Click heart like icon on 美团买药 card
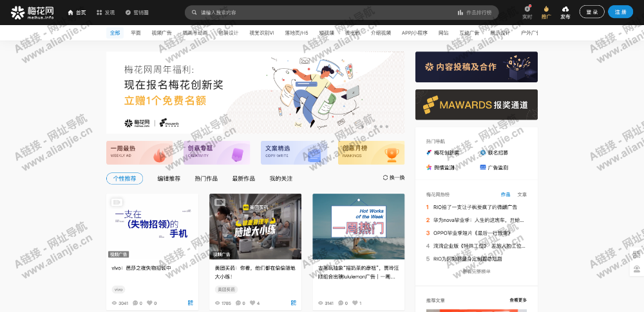This screenshot has width=644, height=312. coord(252,304)
